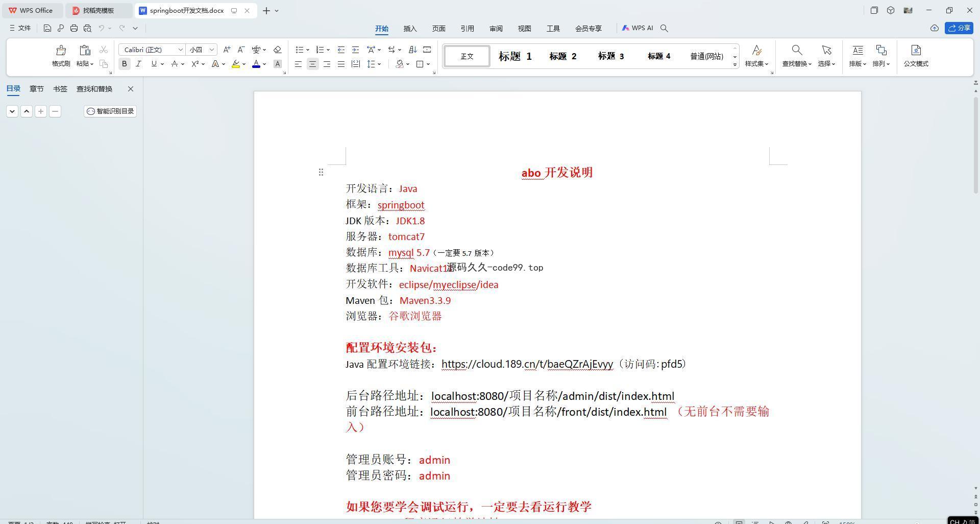Toggle Italic formatting

[x=138, y=64]
